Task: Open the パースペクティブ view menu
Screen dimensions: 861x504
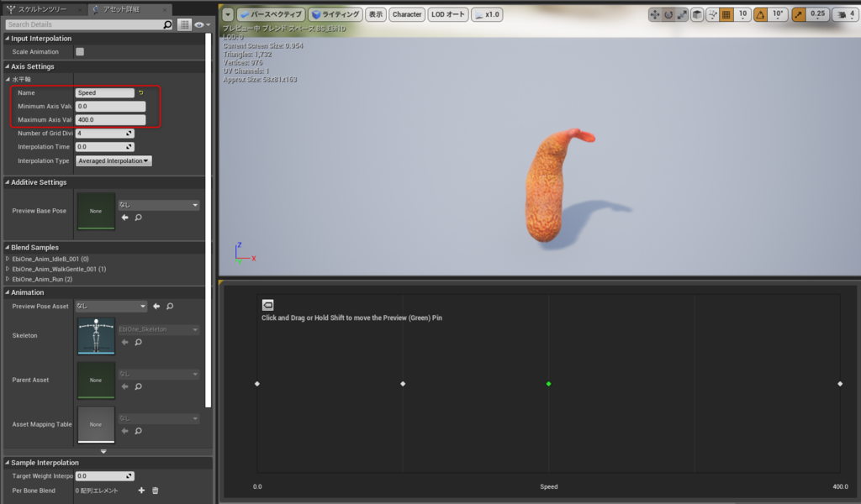Action: [271, 15]
